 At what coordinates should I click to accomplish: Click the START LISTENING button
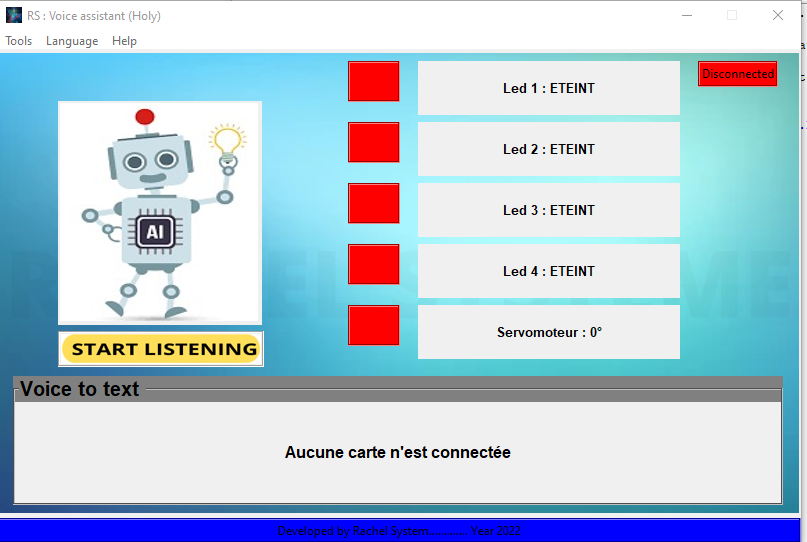(161, 349)
